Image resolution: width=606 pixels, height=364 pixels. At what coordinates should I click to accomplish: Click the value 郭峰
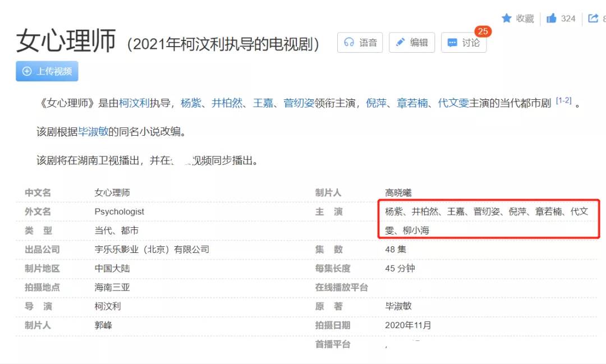tap(103, 325)
